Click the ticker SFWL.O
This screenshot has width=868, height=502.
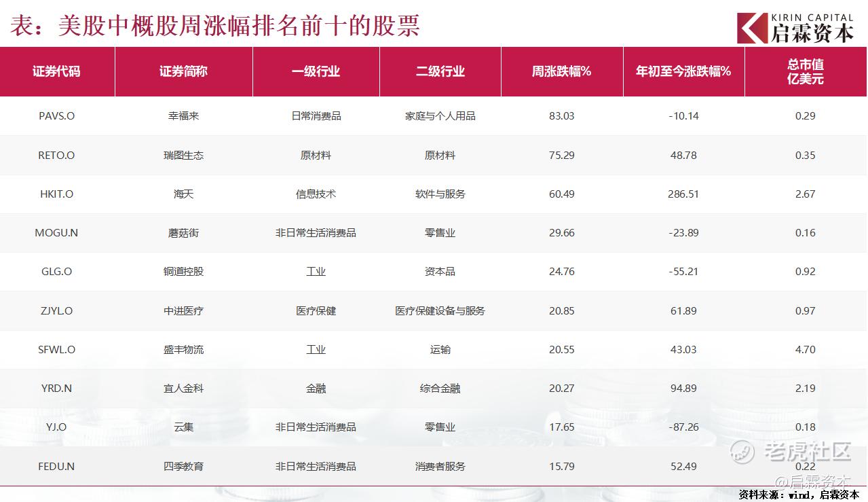pyautogui.click(x=56, y=350)
